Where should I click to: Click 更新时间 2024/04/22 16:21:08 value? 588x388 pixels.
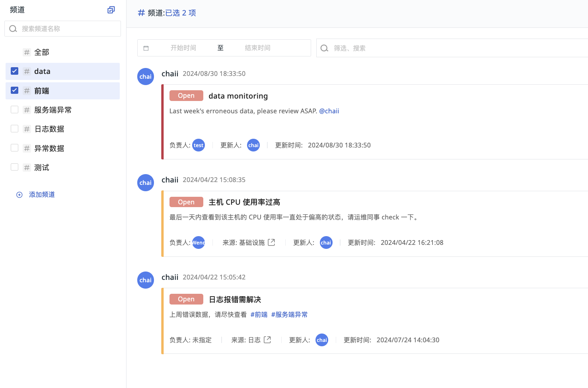pos(412,242)
